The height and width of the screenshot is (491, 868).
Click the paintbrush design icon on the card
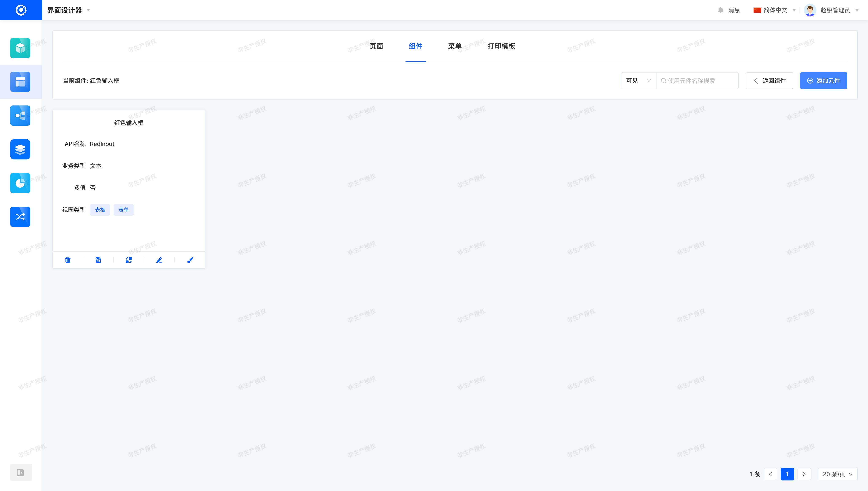pyautogui.click(x=190, y=260)
